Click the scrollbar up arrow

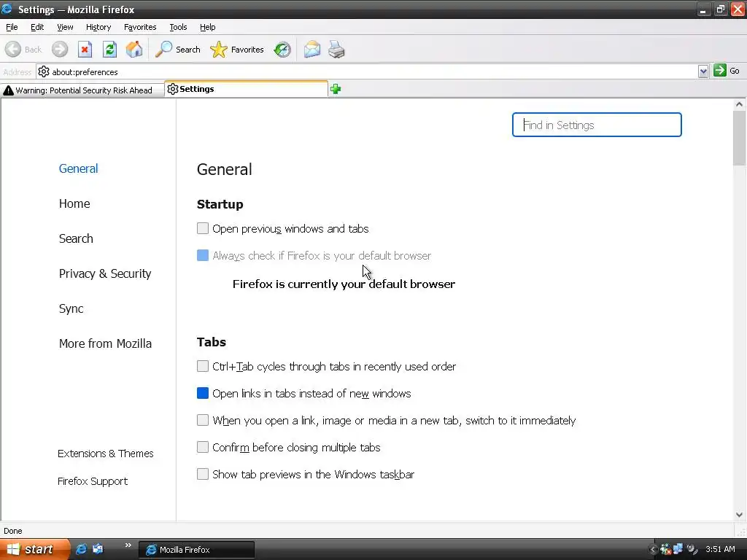tap(740, 104)
